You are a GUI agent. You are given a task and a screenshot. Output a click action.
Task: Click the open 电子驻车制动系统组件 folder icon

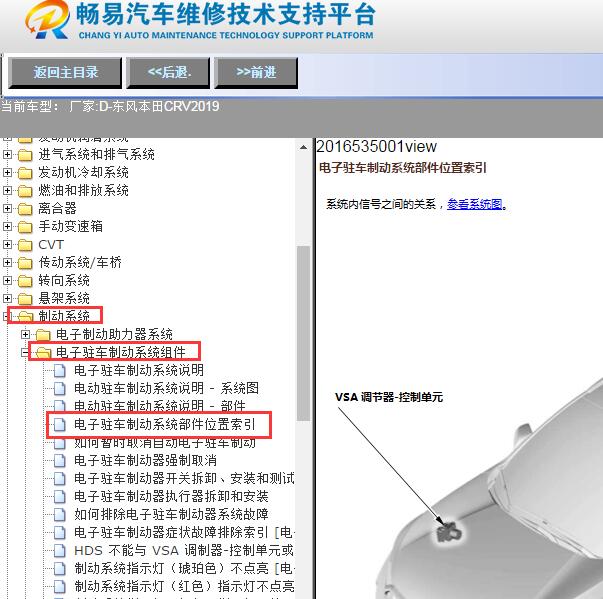click(x=43, y=353)
